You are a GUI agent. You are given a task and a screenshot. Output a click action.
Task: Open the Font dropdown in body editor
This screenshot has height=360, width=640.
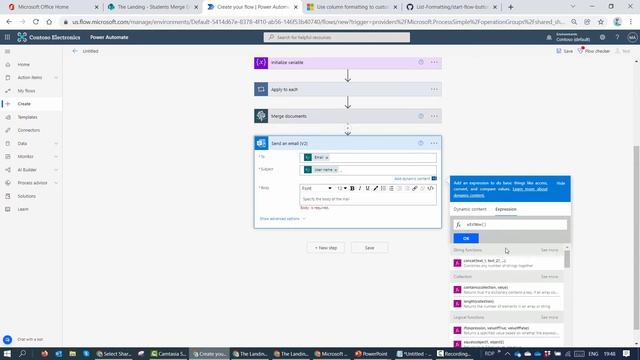point(316,188)
